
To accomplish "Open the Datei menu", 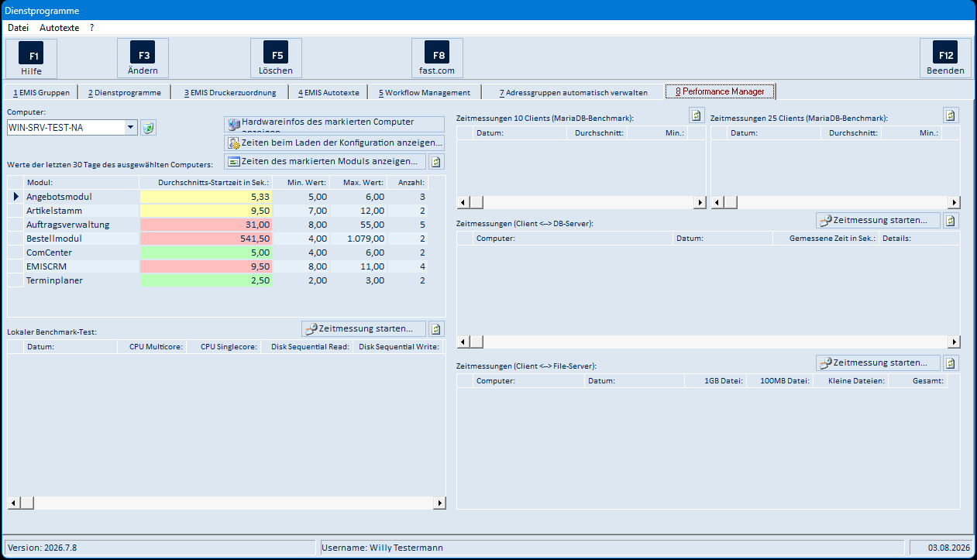I will coord(18,27).
